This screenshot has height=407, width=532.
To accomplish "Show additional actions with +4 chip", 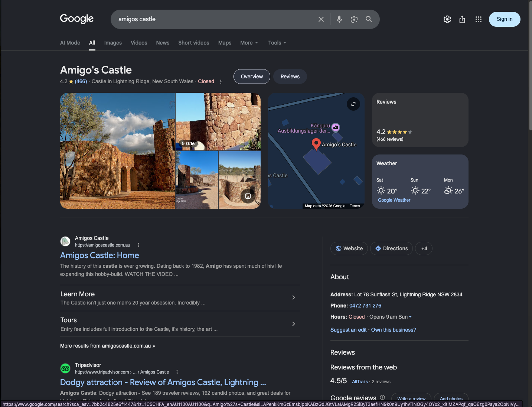I will coord(424,248).
